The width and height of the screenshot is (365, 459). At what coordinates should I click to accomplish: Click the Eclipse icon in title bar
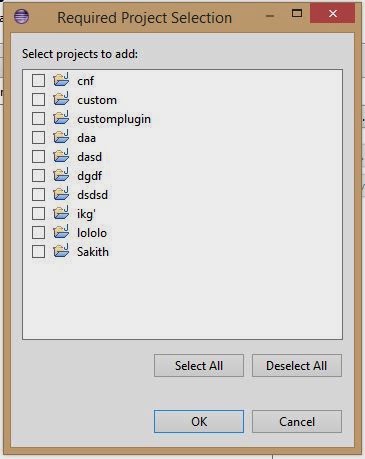(21, 17)
